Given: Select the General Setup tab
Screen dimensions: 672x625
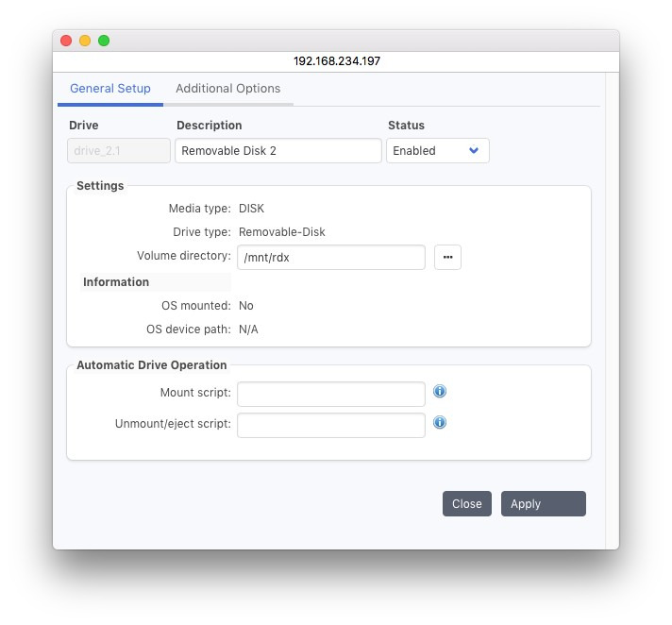Looking at the screenshot, I should [110, 89].
